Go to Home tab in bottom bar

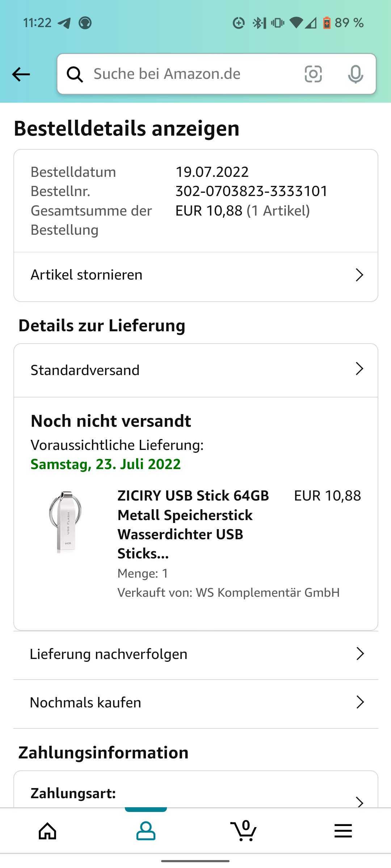[47, 831]
